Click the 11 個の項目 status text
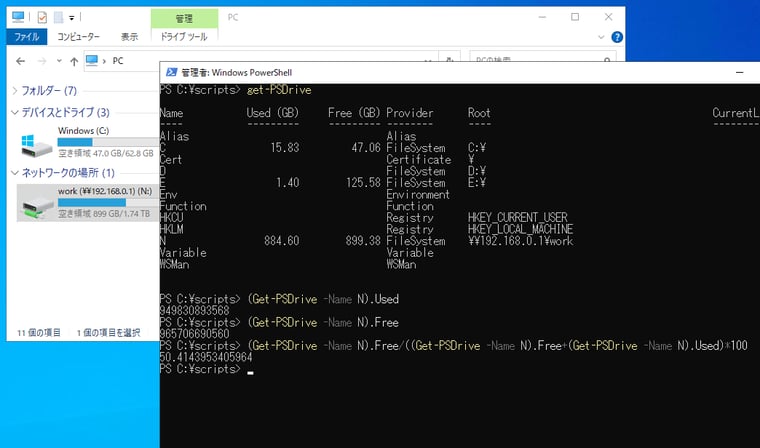This screenshot has height=448, width=760. point(39,333)
